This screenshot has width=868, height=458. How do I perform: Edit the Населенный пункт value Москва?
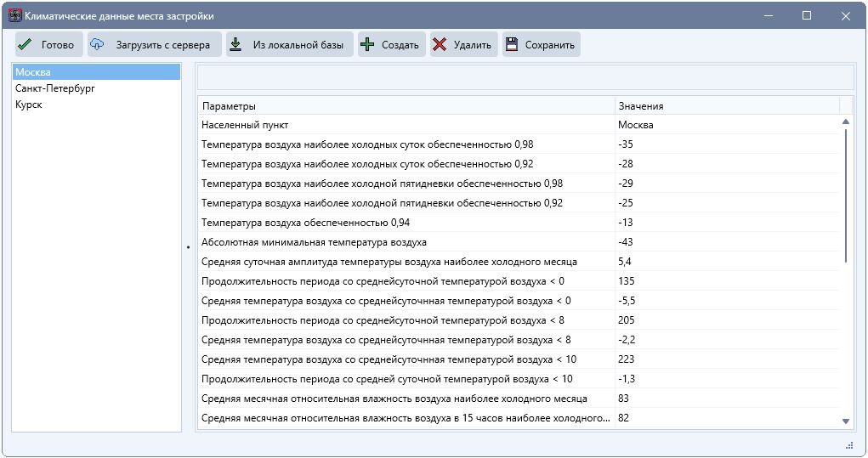[726, 125]
